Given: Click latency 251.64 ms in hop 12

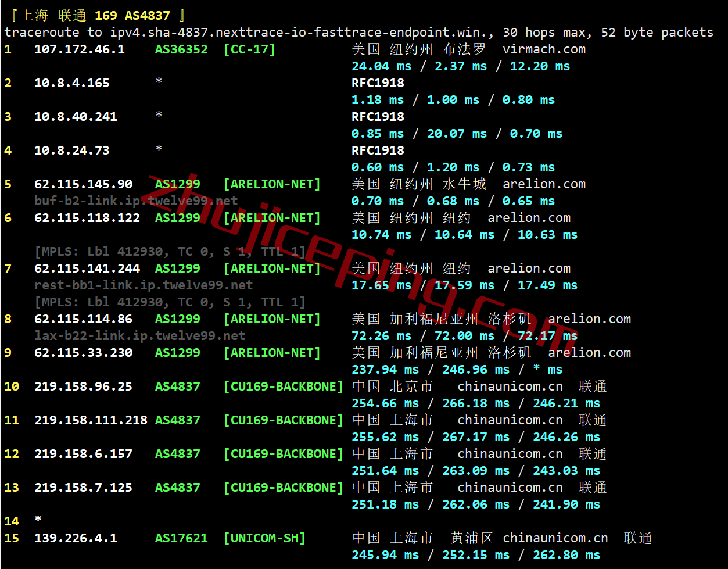Looking at the screenshot, I should pos(385,471).
